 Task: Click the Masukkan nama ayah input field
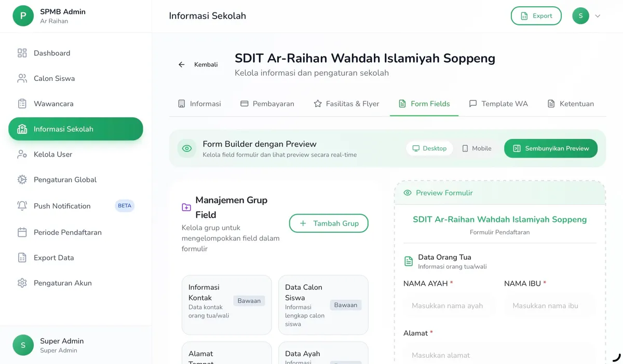[x=449, y=305]
